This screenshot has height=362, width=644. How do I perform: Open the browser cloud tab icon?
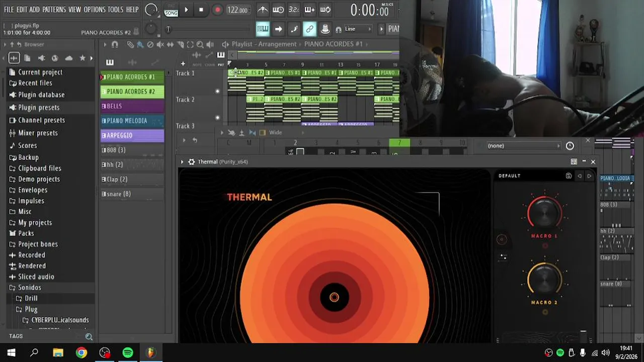coord(69,58)
